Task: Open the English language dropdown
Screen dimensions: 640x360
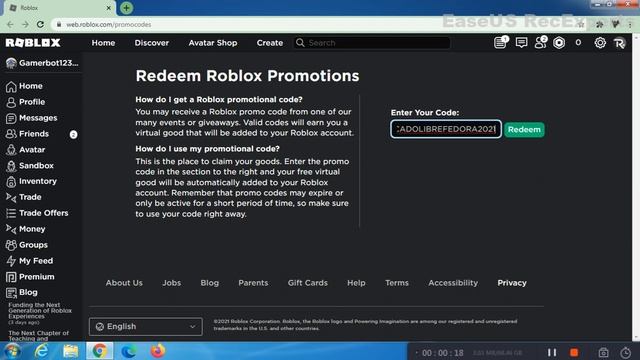Action: pyautogui.click(x=146, y=327)
